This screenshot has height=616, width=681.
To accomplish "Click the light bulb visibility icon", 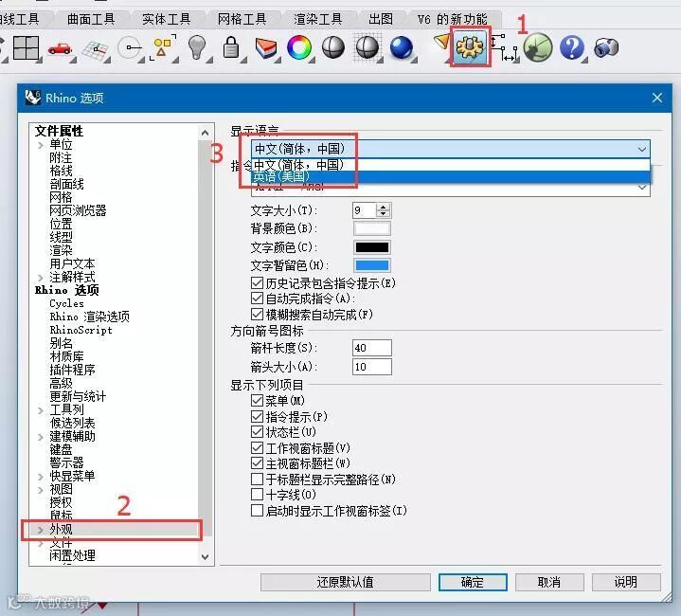I will (197, 47).
